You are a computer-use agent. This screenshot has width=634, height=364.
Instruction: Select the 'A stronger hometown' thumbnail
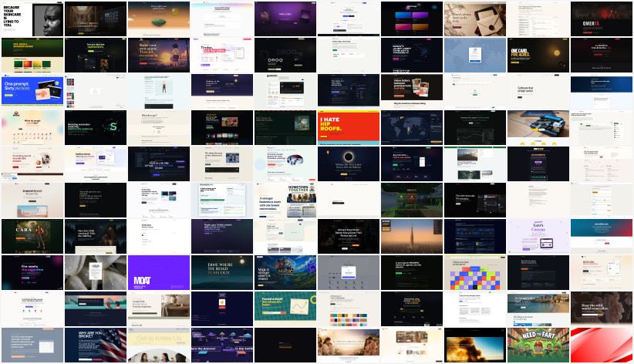[x=285, y=200]
